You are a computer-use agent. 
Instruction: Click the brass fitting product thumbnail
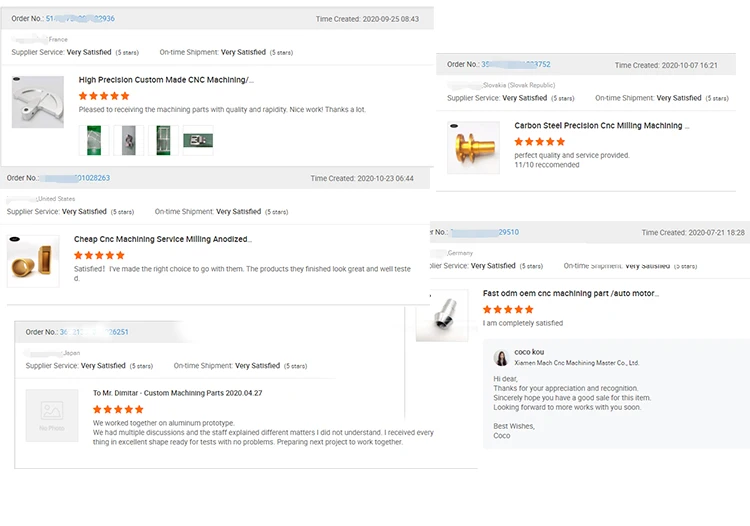click(473, 147)
